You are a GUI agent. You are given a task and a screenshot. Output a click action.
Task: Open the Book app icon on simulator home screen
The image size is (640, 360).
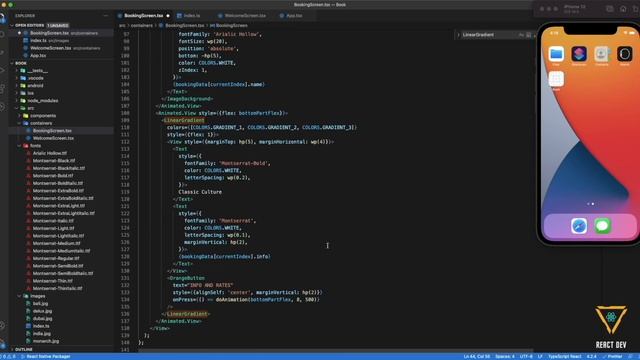pyautogui.click(x=556, y=79)
